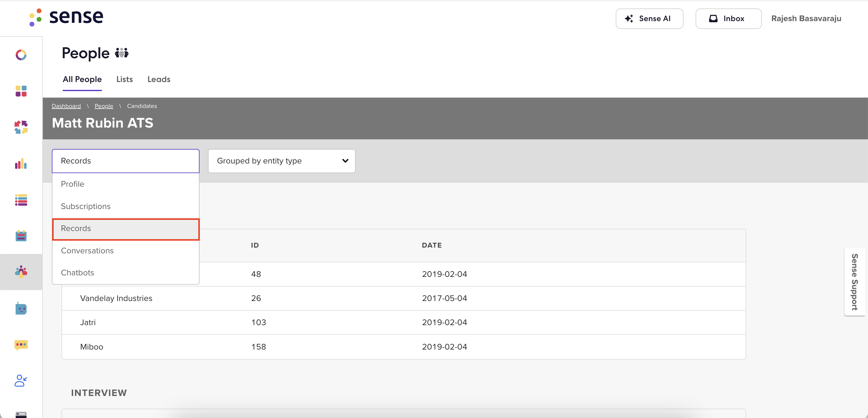This screenshot has width=868, height=418.
Task: Open Sense AI
Action: 649,18
